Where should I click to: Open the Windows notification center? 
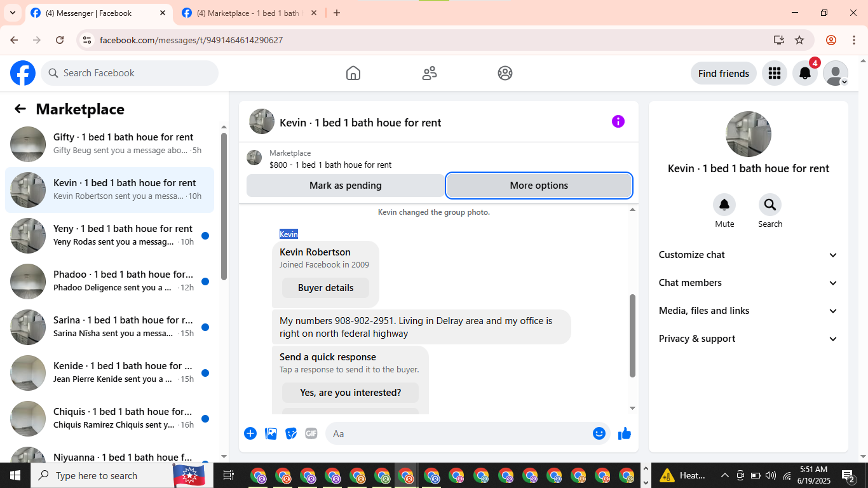pyautogui.click(x=848, y=475)
